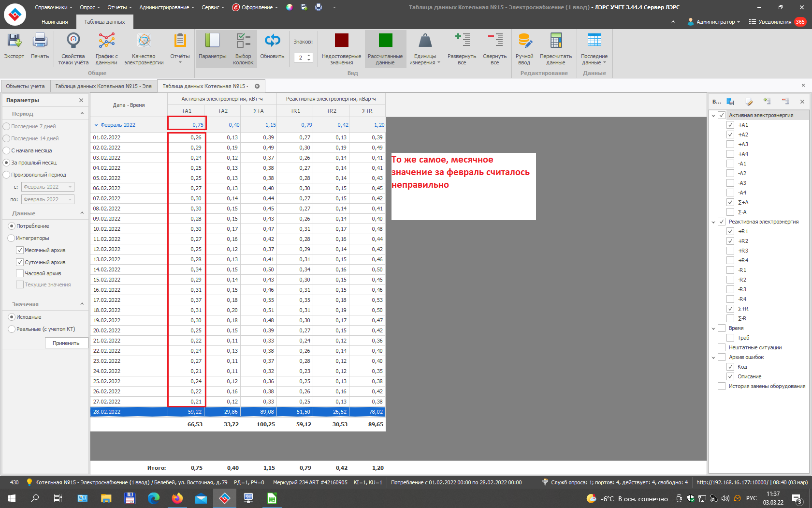Open the Отчёты ribbon menu

coord(180,48)
